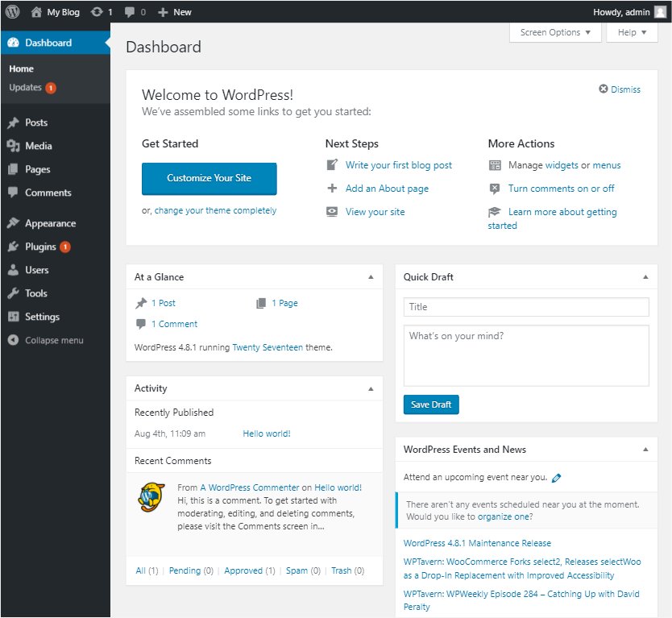The height and width of the screenshot is (618, 672).
Task: Click the Settings sliders icon in sidebar
Action: (x=13, y=317)
